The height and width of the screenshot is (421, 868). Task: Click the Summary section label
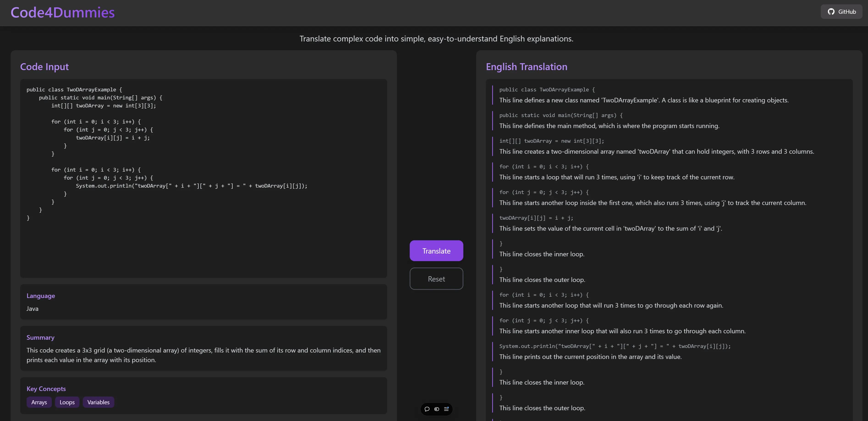click(x=40, y=338)
